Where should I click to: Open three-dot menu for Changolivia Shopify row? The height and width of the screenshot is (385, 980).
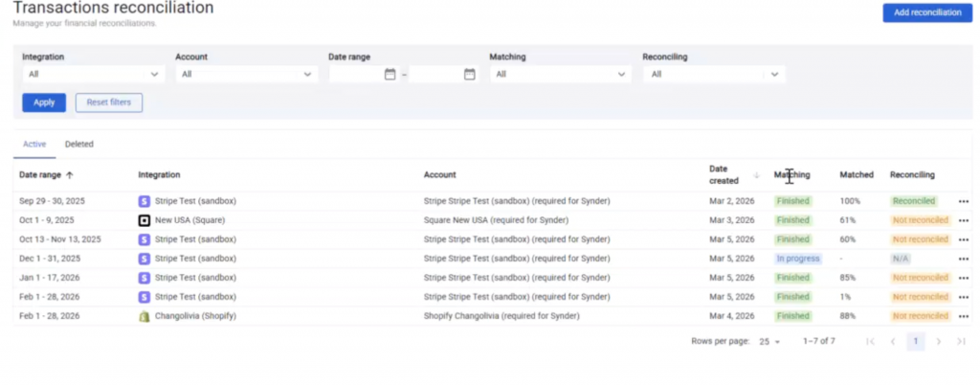tap(963, 316)
